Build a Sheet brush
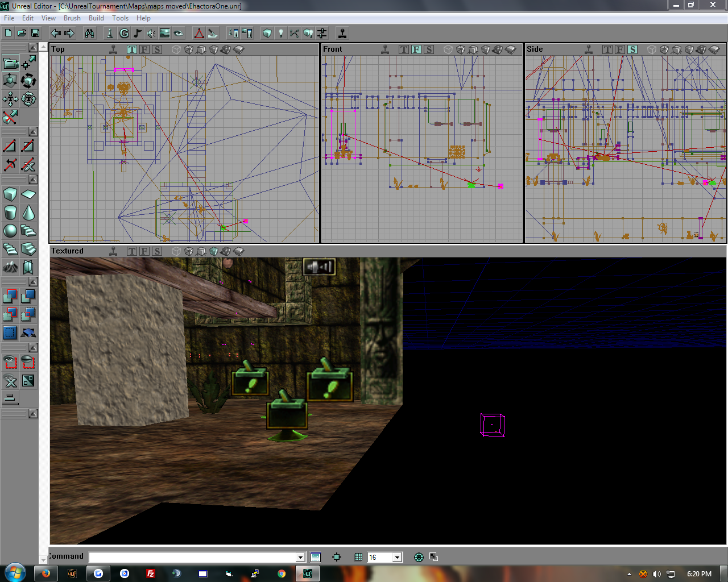 [x=28, y=194]
